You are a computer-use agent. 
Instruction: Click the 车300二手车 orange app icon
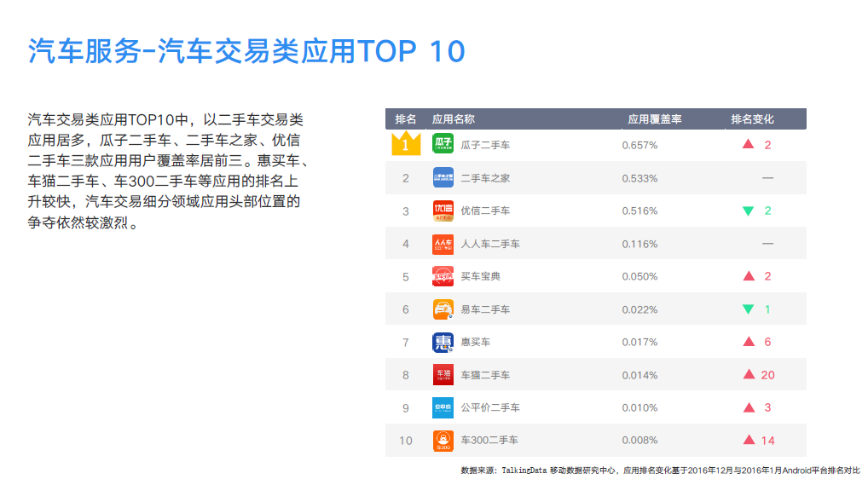443,441
